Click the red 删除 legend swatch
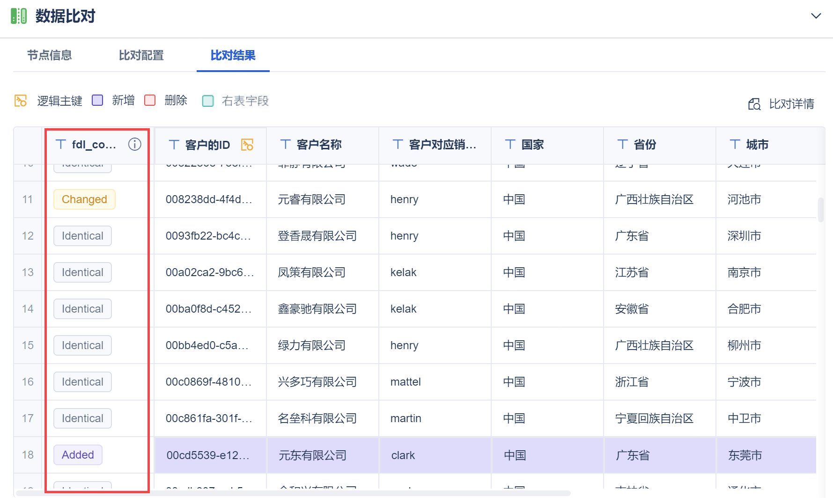This screenshot has width=833, height=504. [150, 101]
